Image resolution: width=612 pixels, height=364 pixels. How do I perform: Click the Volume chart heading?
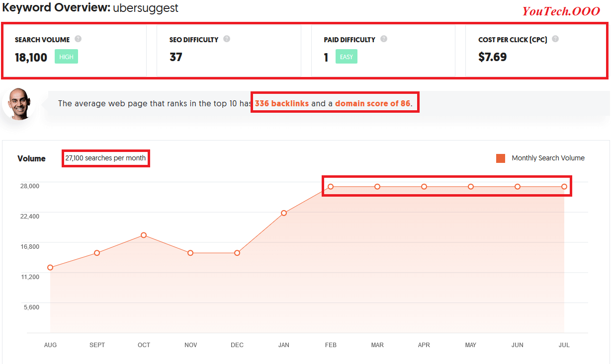[31, 159]
